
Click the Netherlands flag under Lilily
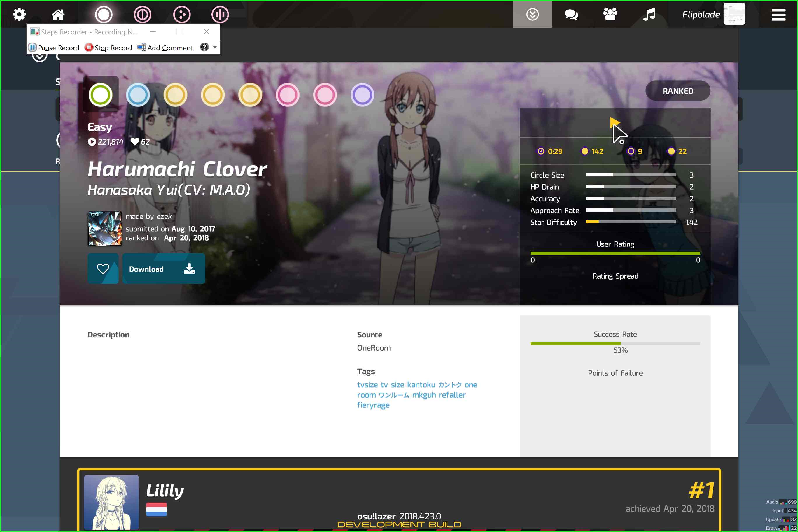click(x=156, y=509)
